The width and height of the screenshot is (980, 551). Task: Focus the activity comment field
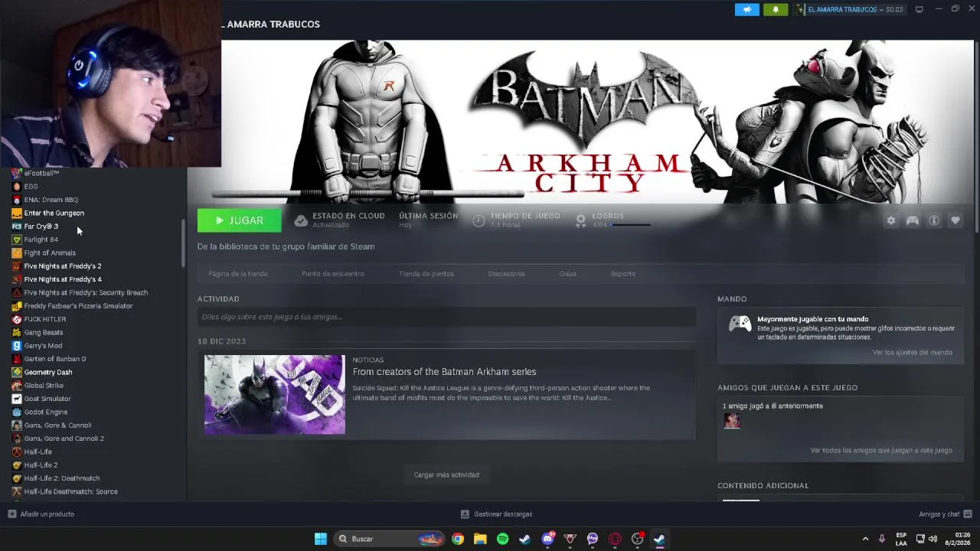click(x=446, y=317)
